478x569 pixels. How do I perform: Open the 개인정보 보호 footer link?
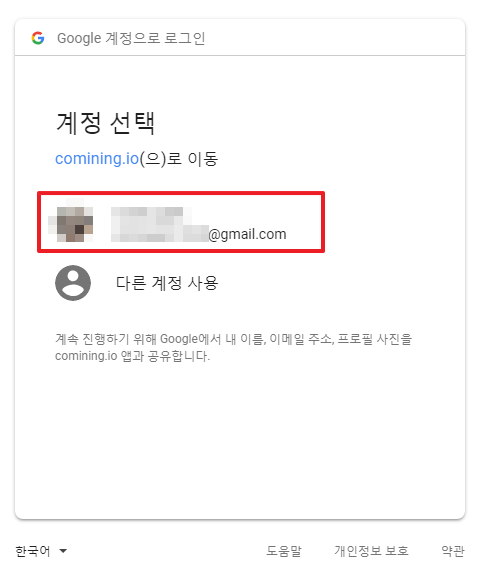coord(371,551)
